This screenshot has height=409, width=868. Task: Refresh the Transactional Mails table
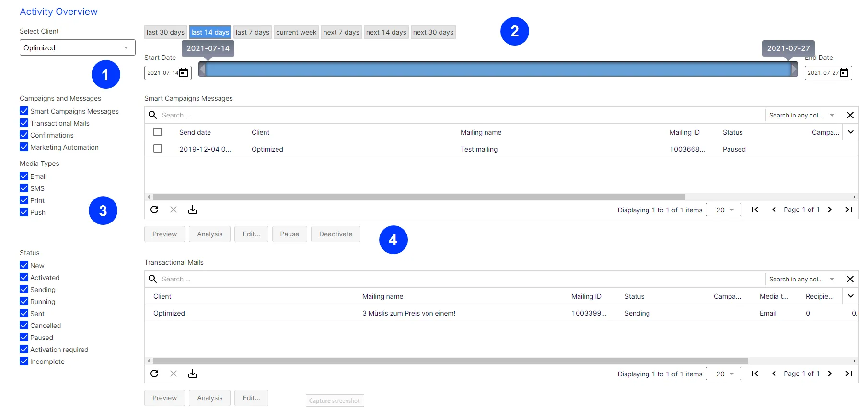pyautogui.click(x=154, y=374)
